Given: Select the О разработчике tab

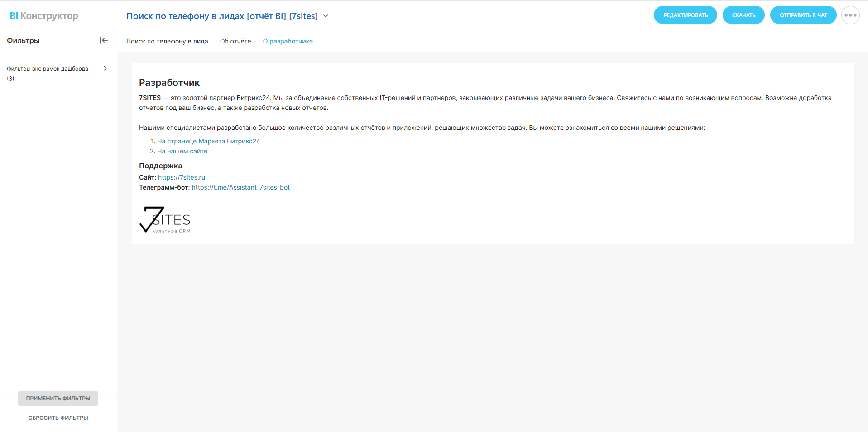Looking at the screenshot, I should click(x=288, y=41).
